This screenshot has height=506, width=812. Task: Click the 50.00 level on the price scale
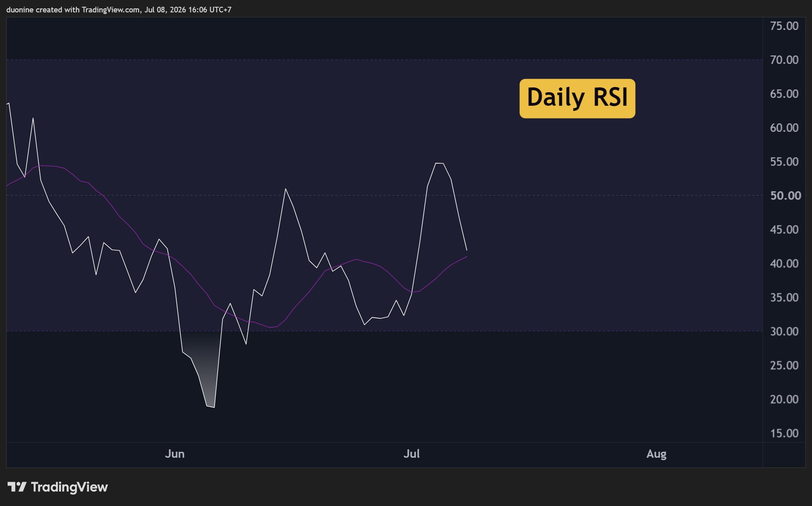785,196
